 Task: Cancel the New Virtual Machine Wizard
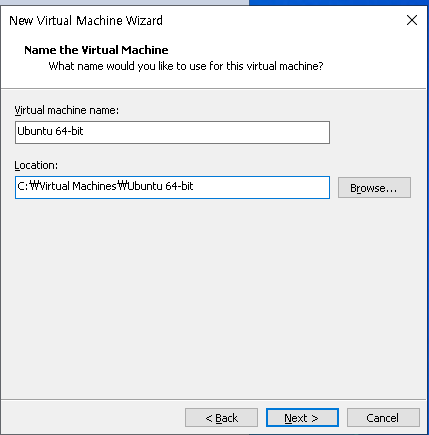point(383,418)
